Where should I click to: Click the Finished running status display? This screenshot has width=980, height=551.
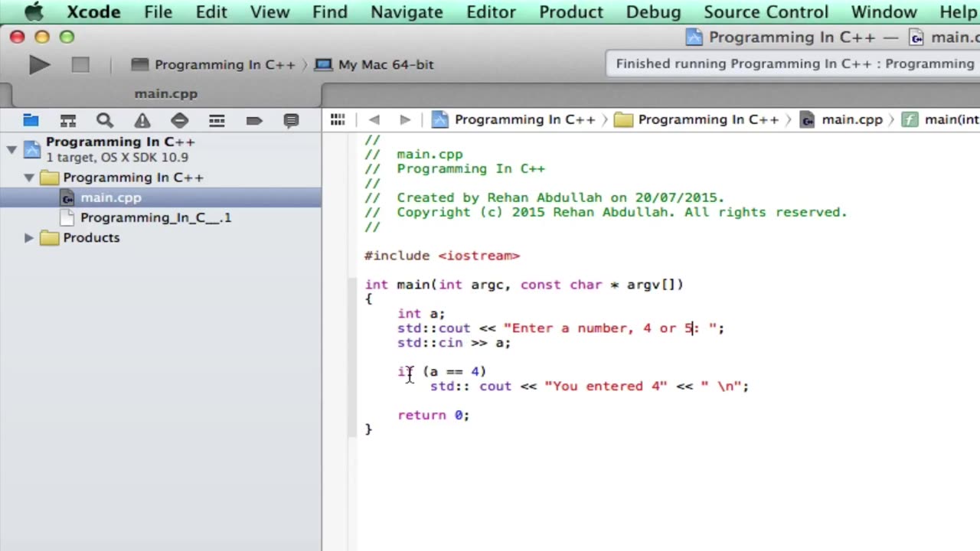point(792,64)
